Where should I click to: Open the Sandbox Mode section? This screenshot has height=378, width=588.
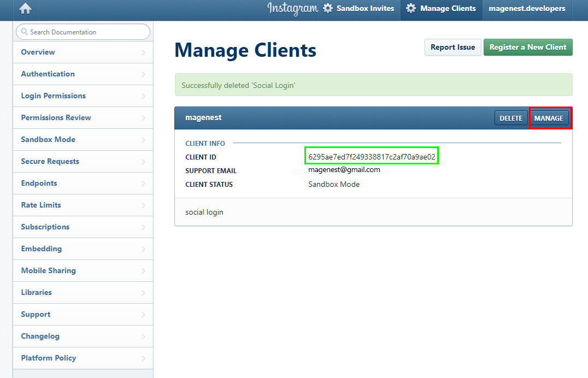point(83,139)
